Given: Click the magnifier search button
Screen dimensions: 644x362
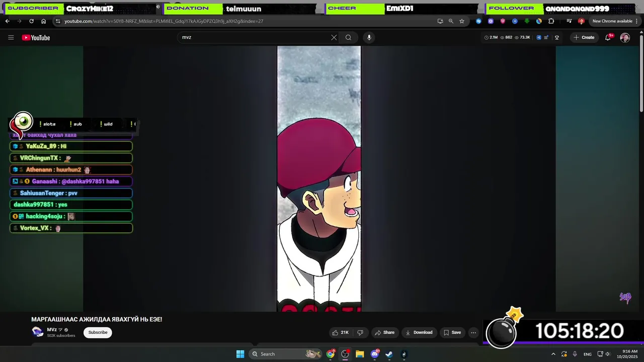Looking at the screenshot, I should click(348, 37).
